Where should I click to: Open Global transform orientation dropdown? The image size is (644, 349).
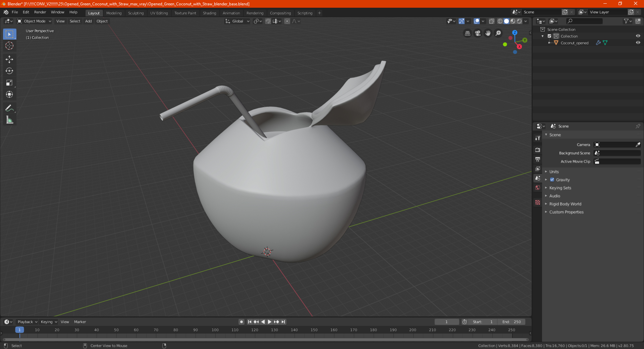(237, 21)
